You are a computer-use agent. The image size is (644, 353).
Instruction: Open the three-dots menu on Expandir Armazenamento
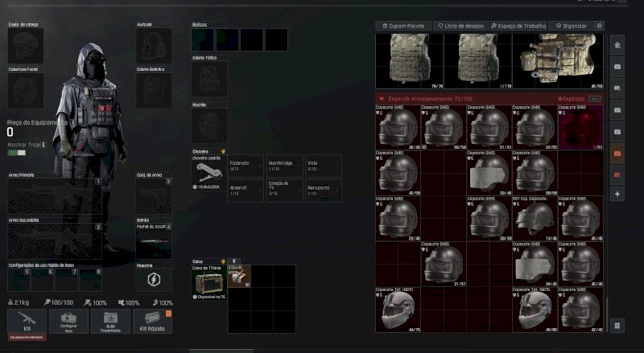[594, 99]
